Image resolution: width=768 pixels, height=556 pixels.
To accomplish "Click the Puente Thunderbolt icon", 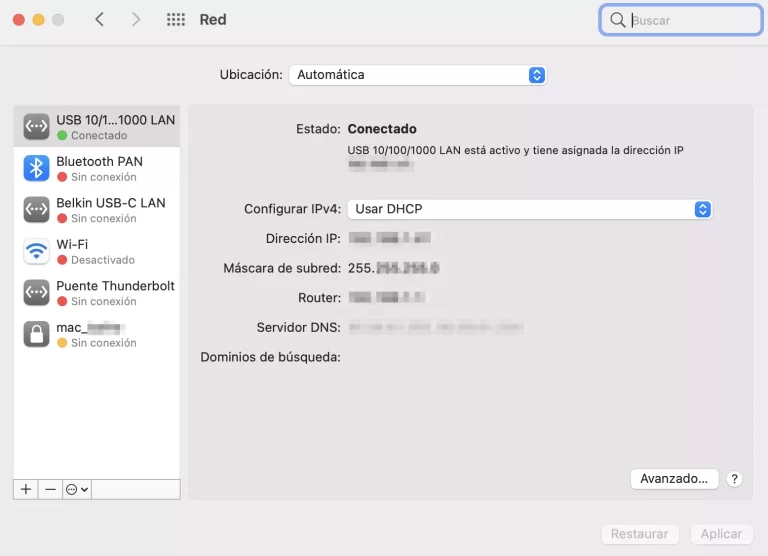I will tap(37, 293).
